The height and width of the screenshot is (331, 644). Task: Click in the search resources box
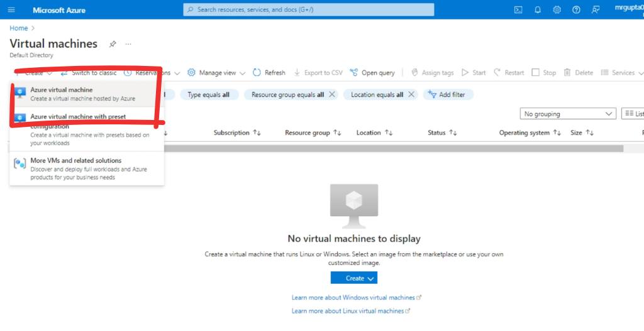pyautogui.click(x=308, y=9)
